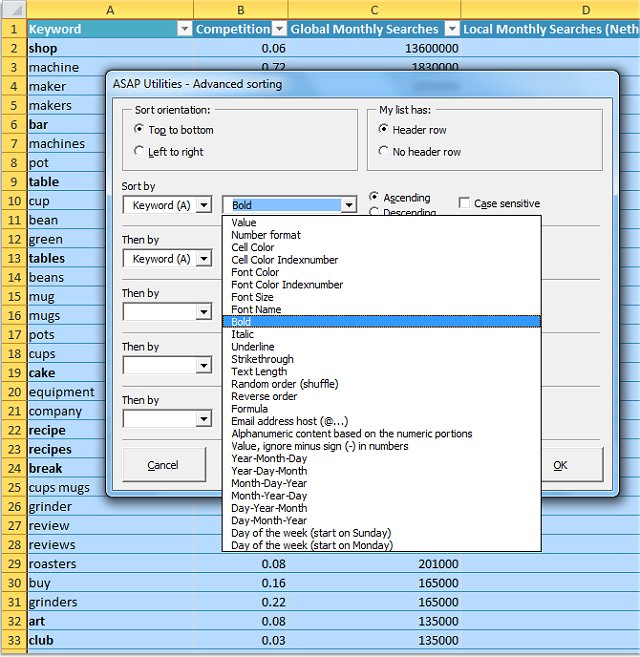Click cell containing "club"
This screenshot has width=640, height=657.
tap(110, 640)
